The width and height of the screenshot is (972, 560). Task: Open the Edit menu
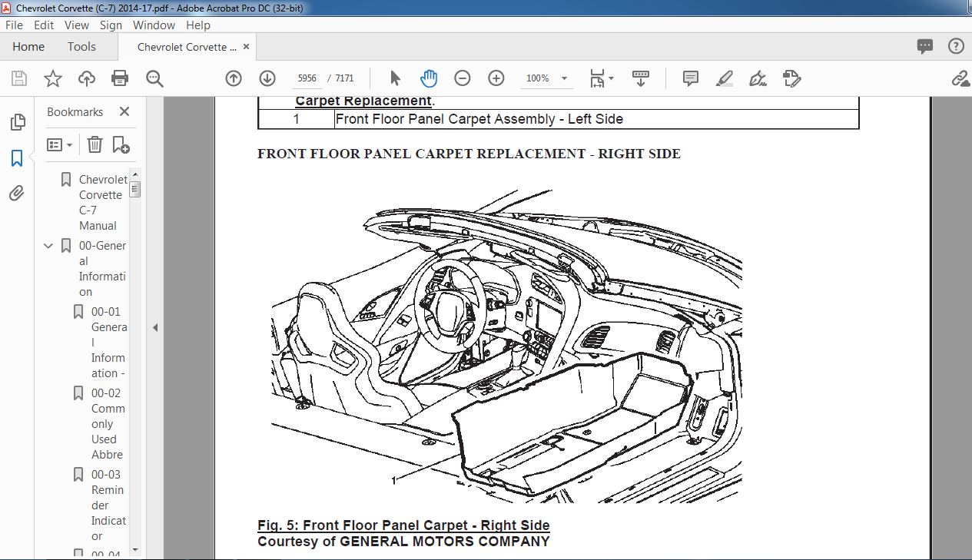point(44,25)
